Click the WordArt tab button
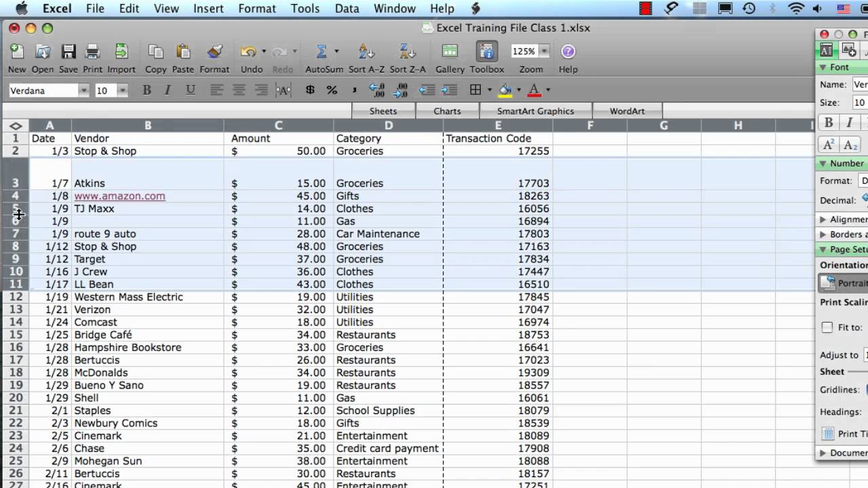Viewport: 868px width, 488px height. [627, 111]
